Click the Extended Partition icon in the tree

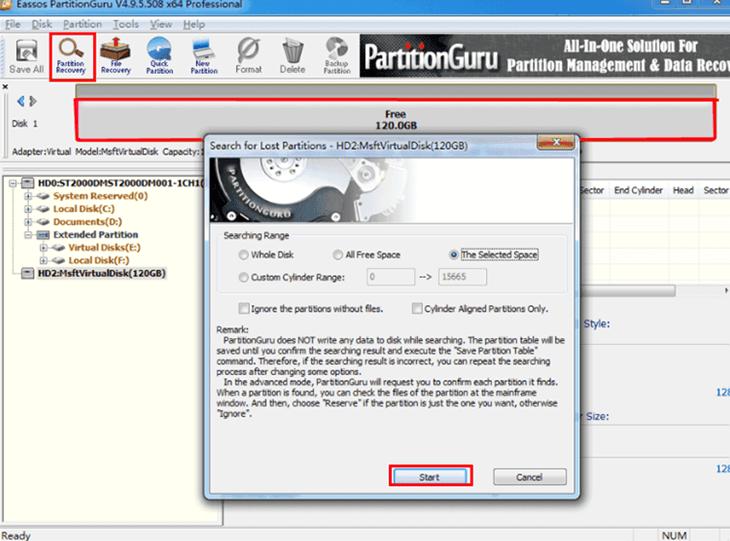(x=43, y=235)
